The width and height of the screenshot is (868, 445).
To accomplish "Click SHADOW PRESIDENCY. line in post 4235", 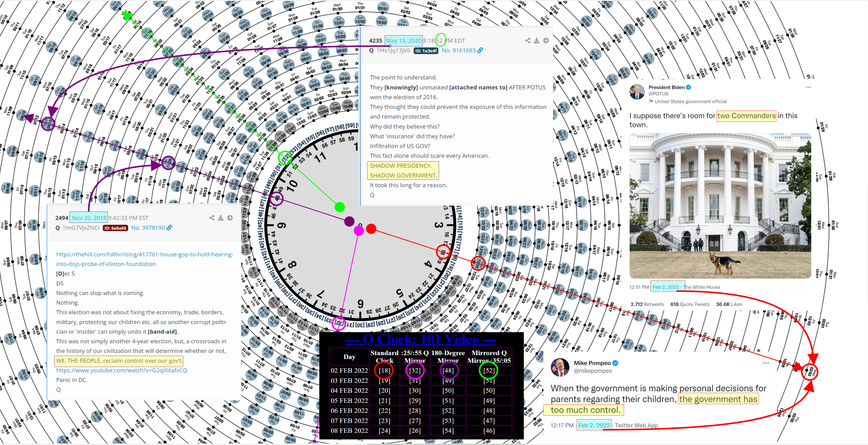I will click(401, 166).
